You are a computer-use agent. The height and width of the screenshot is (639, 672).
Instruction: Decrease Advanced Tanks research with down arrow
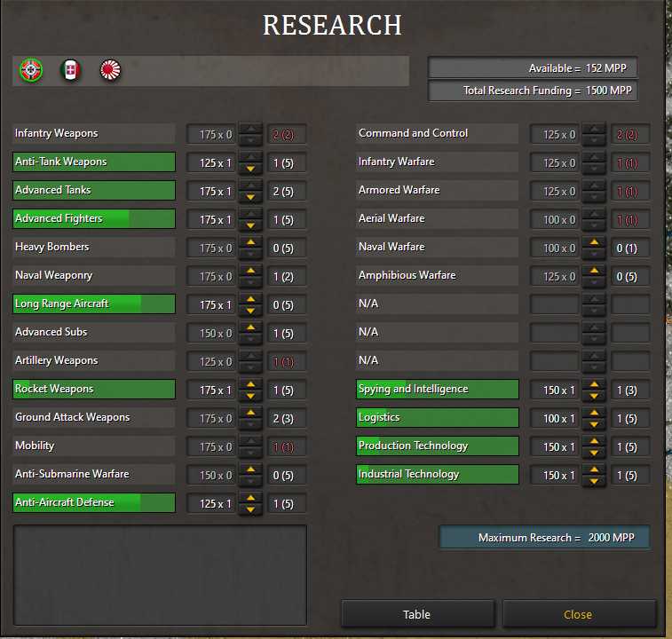(250, 197)
